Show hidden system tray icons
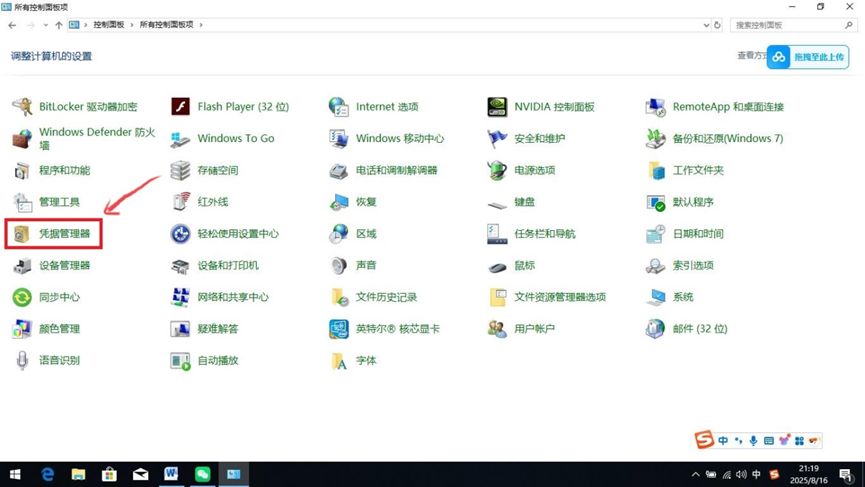 click(x=696, y=474)
